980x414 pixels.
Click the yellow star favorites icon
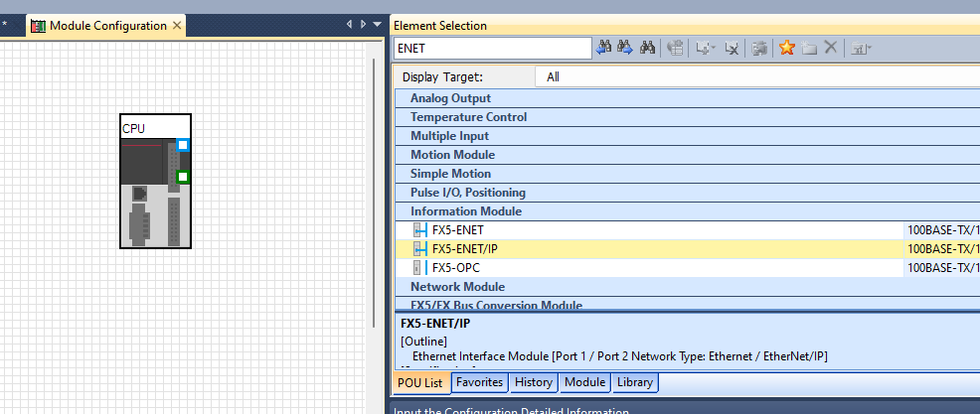(x=787, y=48)
